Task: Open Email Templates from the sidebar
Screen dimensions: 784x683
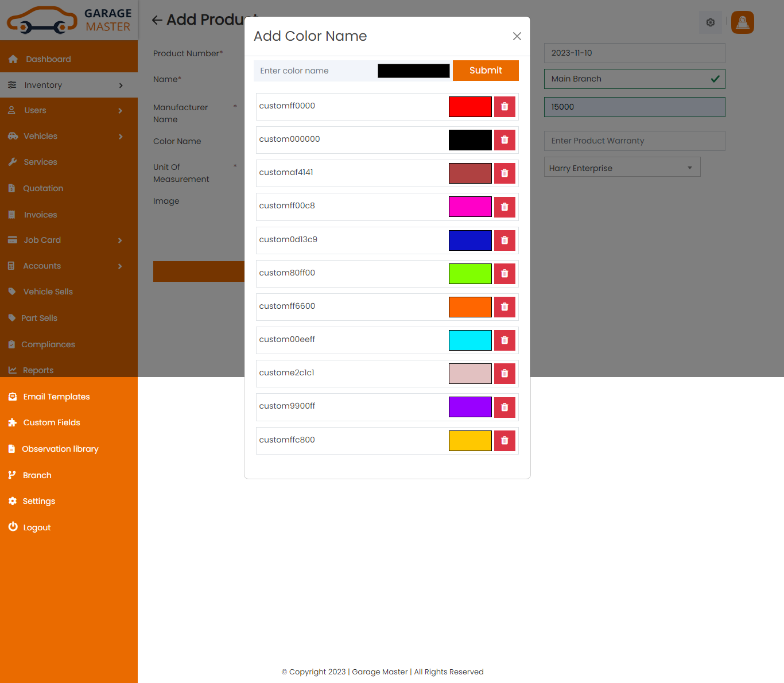Action: [x=56, y=397]
